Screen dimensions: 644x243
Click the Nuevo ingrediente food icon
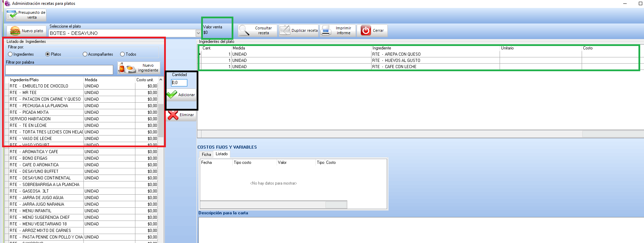pos(127,68)
